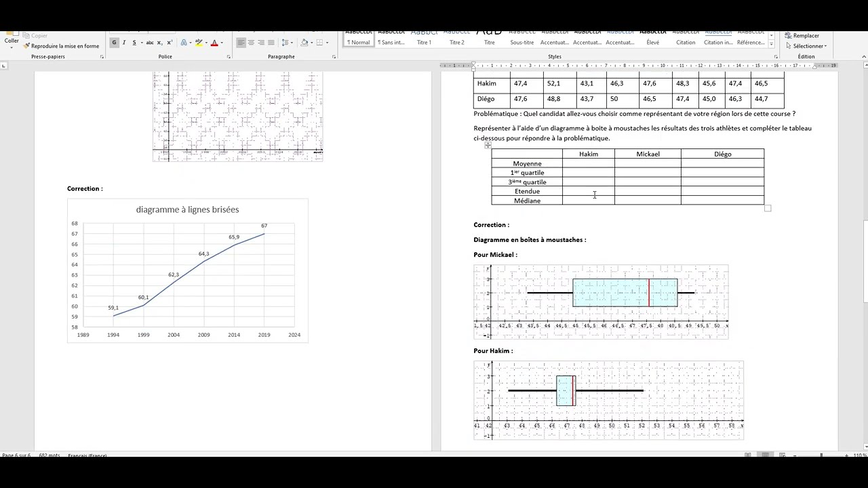Screen dimensions: 868x488
Task: Toggle subscript x₂ formatting
Action: [160, 43]
